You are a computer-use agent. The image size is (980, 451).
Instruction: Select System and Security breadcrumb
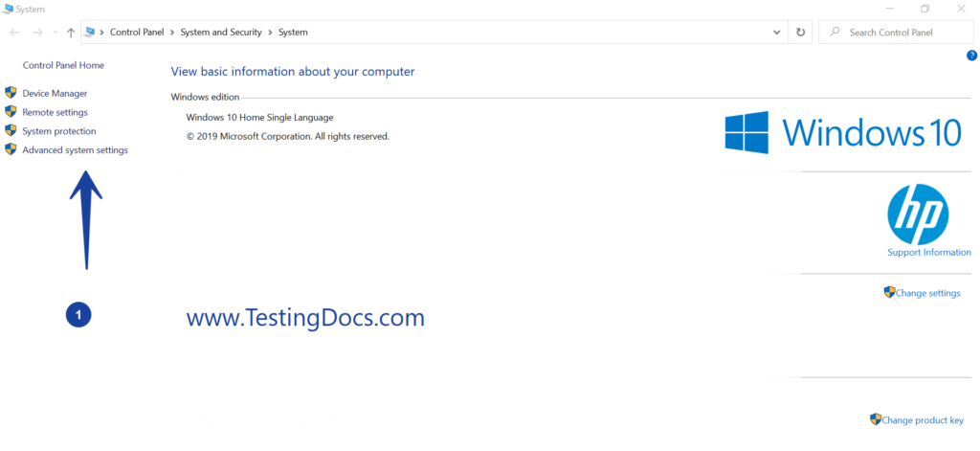[x=221, y=33]
